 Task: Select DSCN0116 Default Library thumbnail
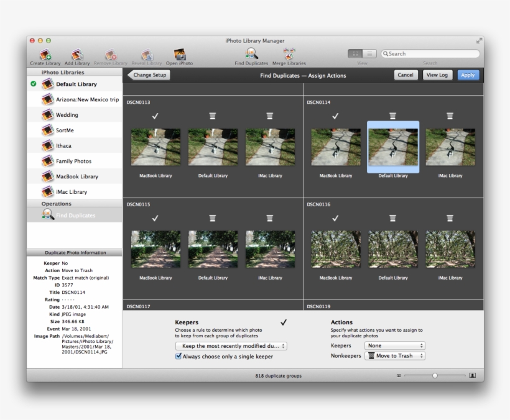pyautogui.click(x=393, y=250)
